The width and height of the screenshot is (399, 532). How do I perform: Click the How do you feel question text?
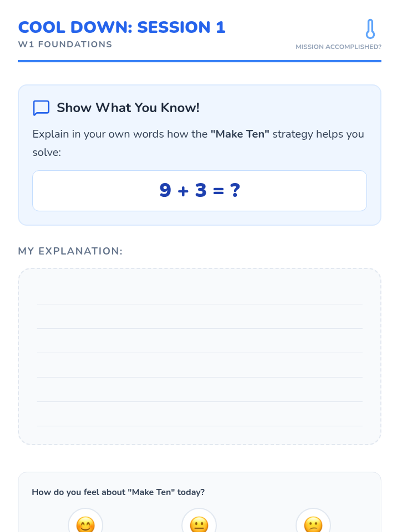[x=118, y=492]
